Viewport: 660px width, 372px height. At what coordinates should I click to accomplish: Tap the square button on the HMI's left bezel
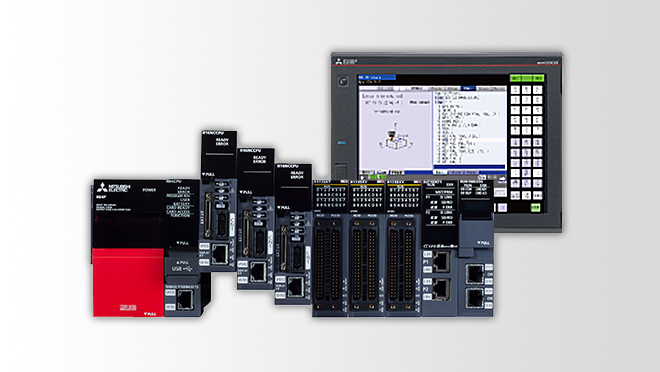(343, 81)
